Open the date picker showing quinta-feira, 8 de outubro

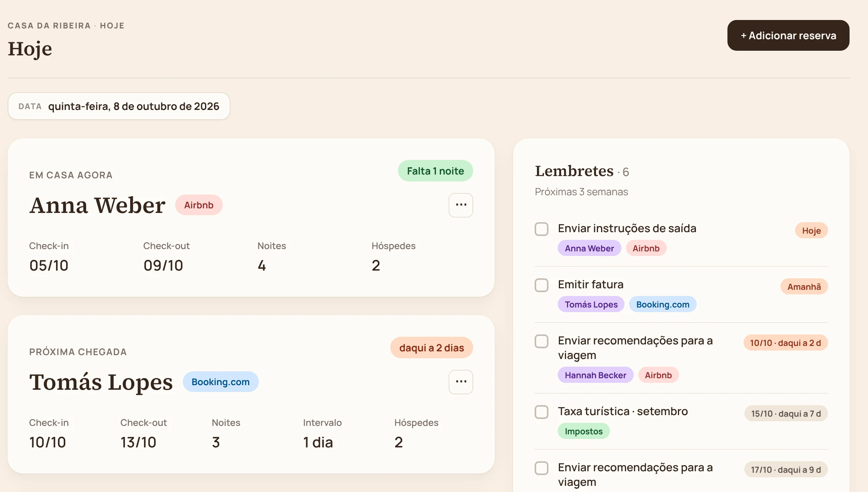(119, 106)
